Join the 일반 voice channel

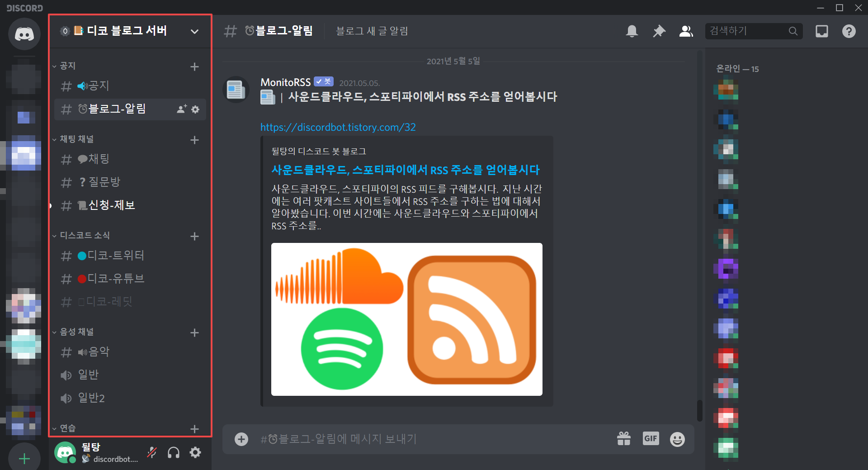click(130, 375)
